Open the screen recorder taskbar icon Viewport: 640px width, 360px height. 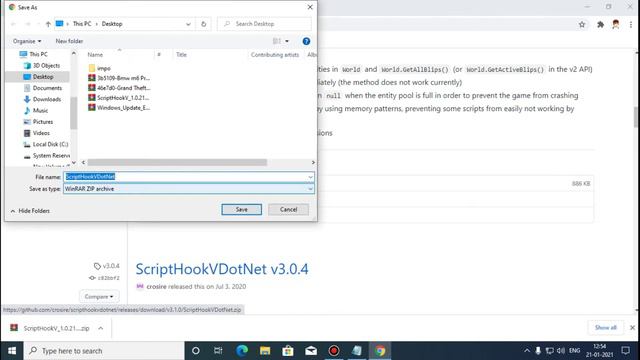pos(333,351)
